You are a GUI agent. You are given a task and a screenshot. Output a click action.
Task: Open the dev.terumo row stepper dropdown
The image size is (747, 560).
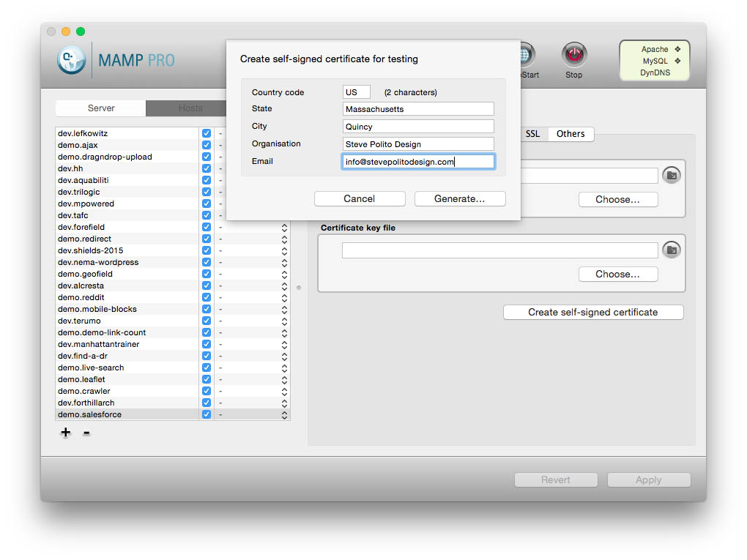pos(284,321)
